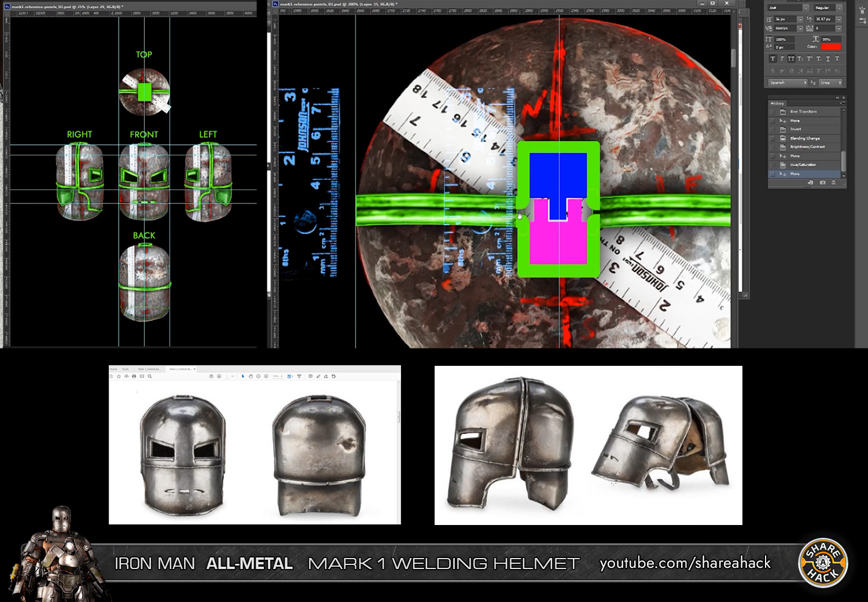Select the Blending Change history state
This screenshot has width=868, height=602.
[804, 138]
